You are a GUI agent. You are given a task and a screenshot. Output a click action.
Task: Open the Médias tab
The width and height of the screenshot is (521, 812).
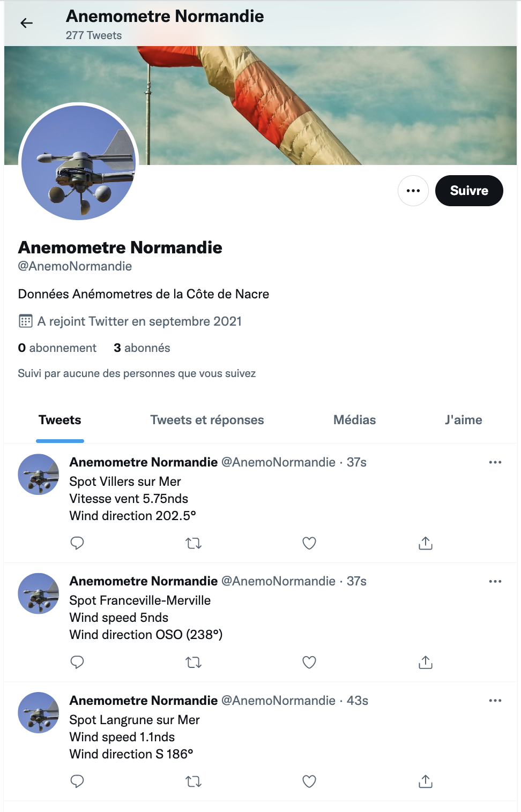click(x=354, y=420)
